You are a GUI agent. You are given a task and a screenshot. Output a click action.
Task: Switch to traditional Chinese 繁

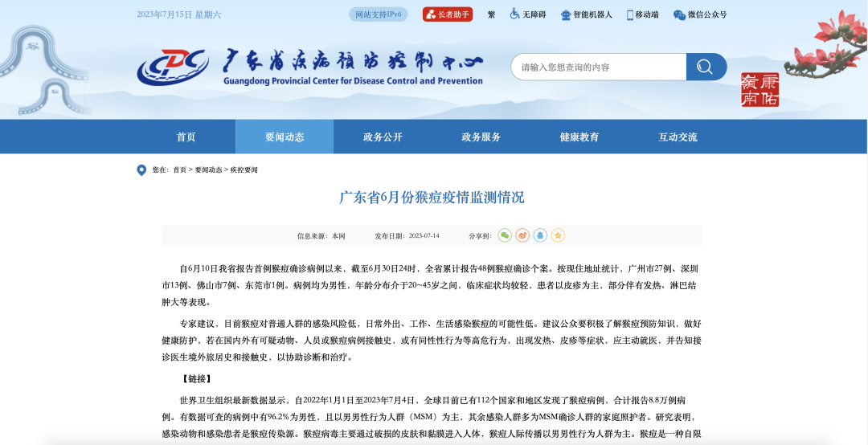[492, 15]
